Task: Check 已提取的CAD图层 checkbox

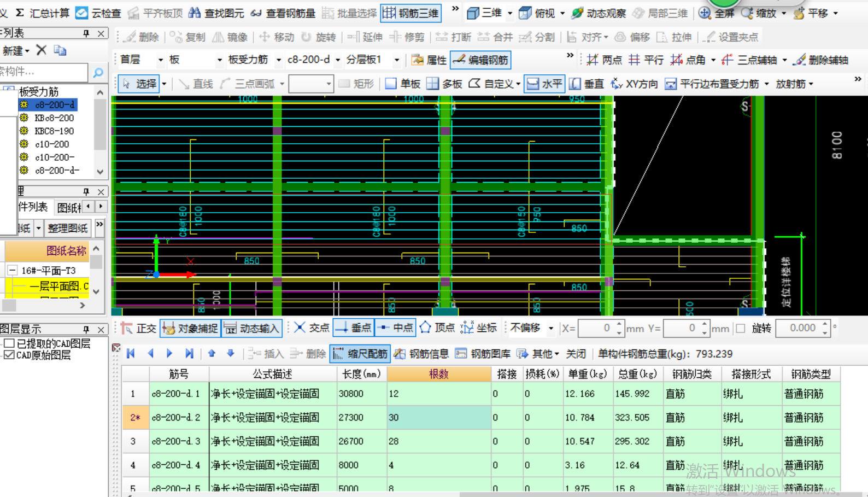Action: [9, 343]
